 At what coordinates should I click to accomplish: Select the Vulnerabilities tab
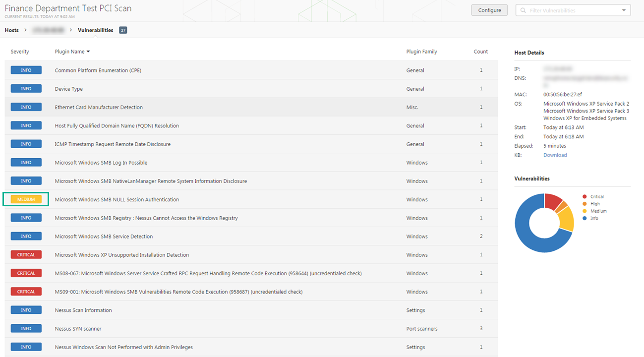click(x=95, y=30)
